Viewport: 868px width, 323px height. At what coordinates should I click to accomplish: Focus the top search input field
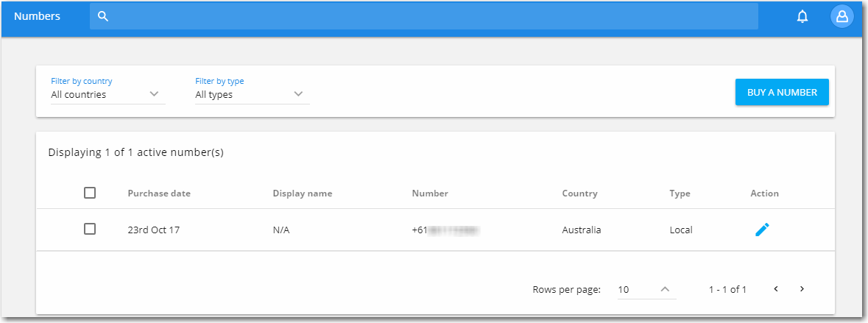pyautogui.click(x=424, y=17)
